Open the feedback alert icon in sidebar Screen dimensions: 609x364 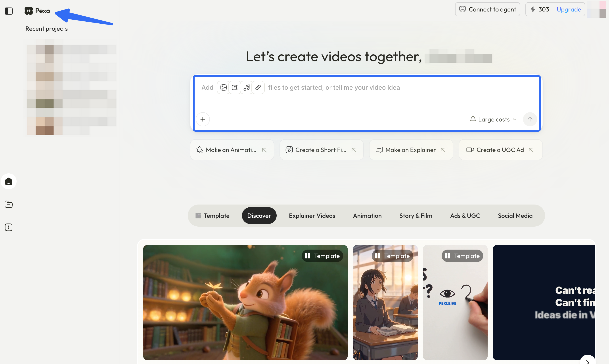click(x=9, y=227)
